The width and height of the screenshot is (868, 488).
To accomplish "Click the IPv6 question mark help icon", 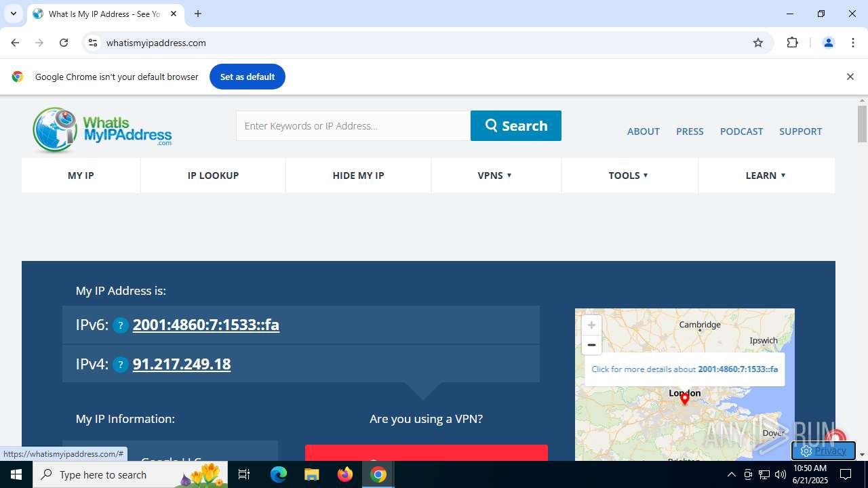I will coord(121,325).
